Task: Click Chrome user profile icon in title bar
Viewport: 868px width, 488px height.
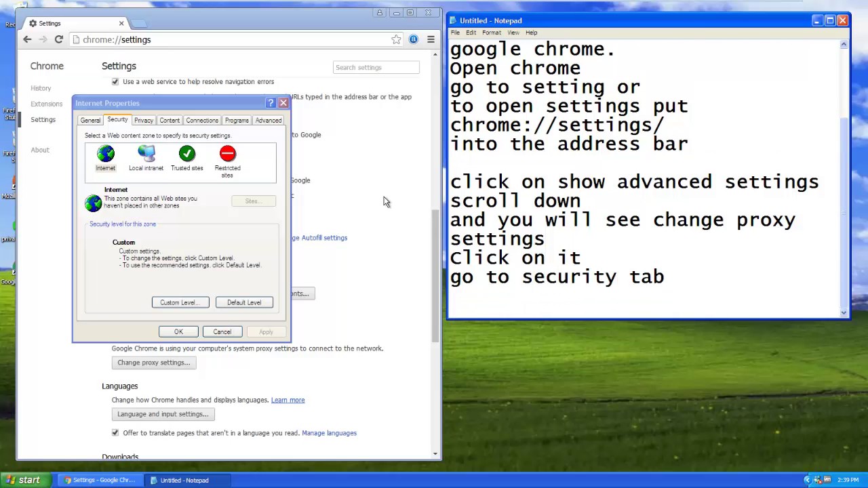Action: 380,13
